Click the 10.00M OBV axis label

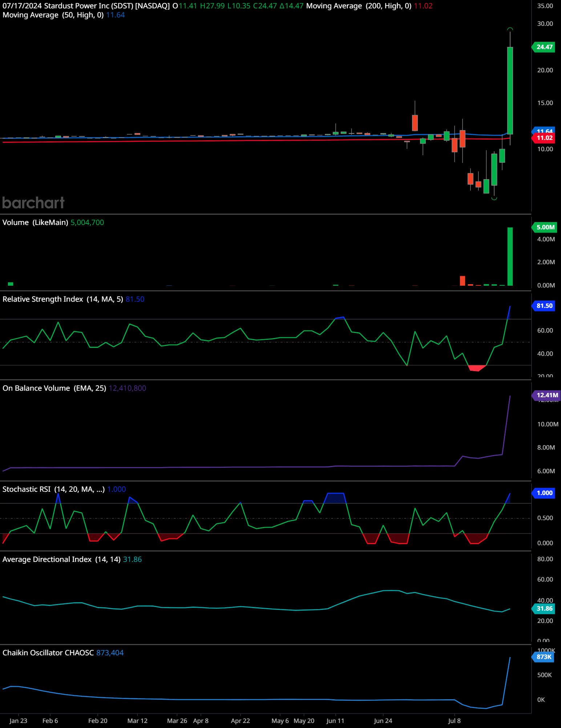[548, 424]
